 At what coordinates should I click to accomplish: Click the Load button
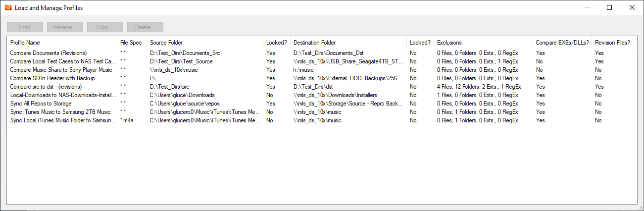[x=25, y=27]
